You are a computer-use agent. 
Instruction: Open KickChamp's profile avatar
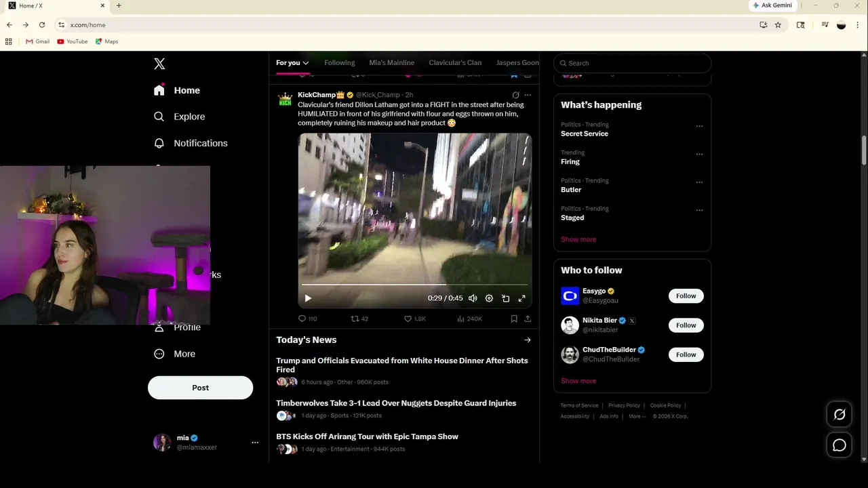pyautogui.click(x=285, y=99)
